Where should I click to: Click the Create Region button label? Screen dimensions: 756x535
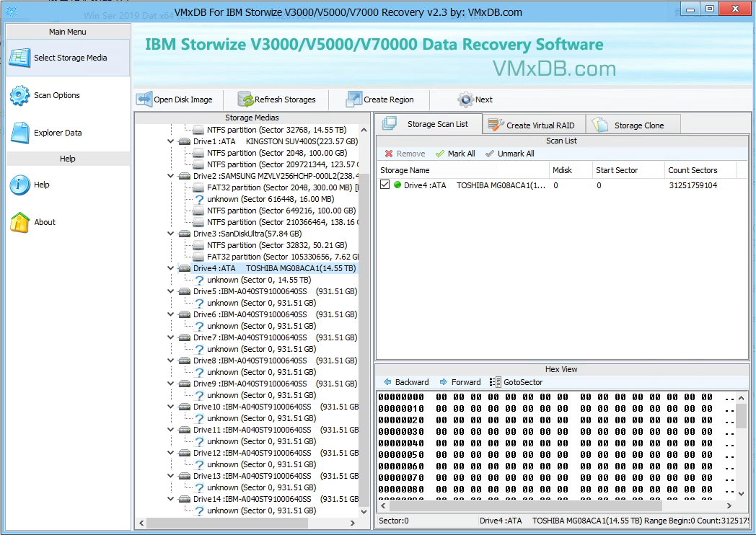389,100
